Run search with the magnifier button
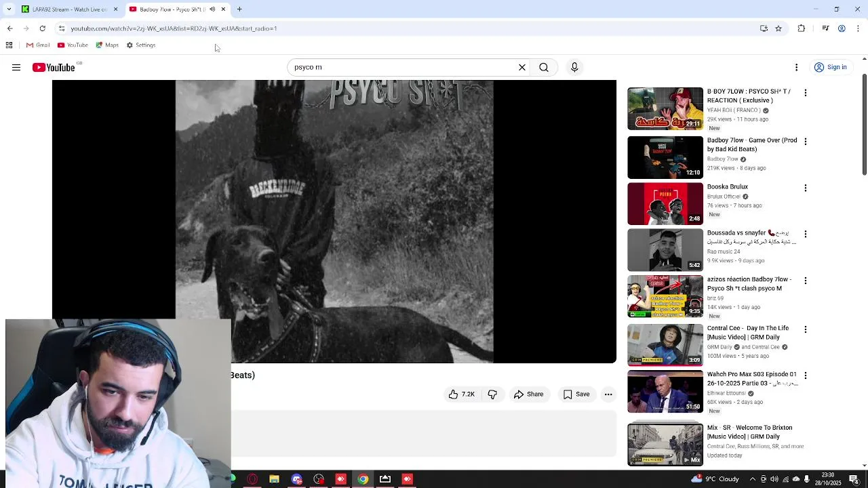This screenshot has width=868, height=488. pos(544,67)
